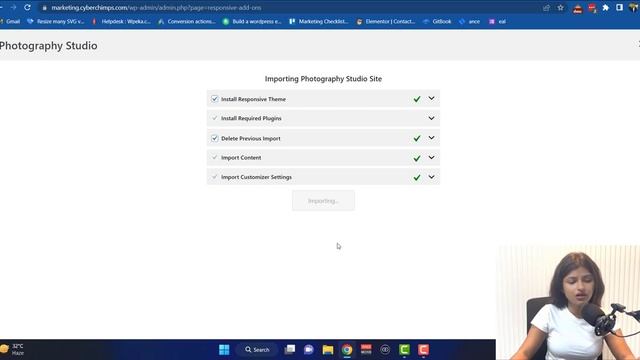The height and width of the screenshot is (360, 640).
Task: Open Build a wordpress bookmark
Action: tap(252, 21)
